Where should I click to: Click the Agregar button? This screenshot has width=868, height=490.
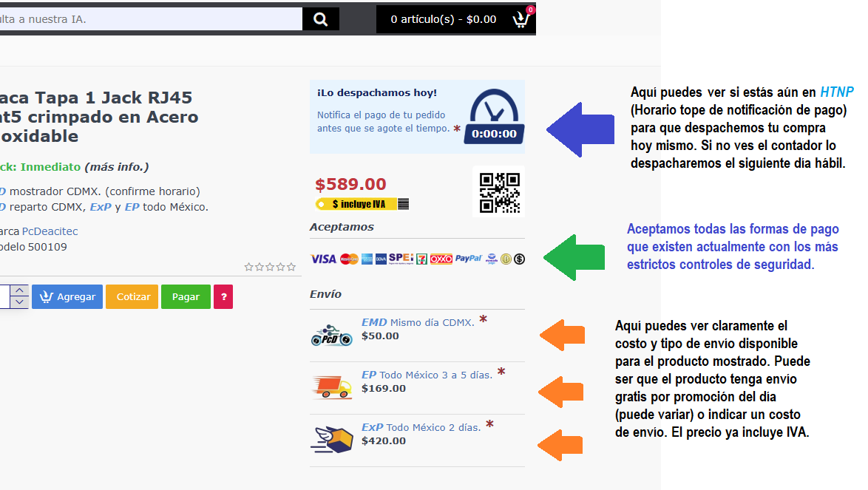tap(67, 296)
